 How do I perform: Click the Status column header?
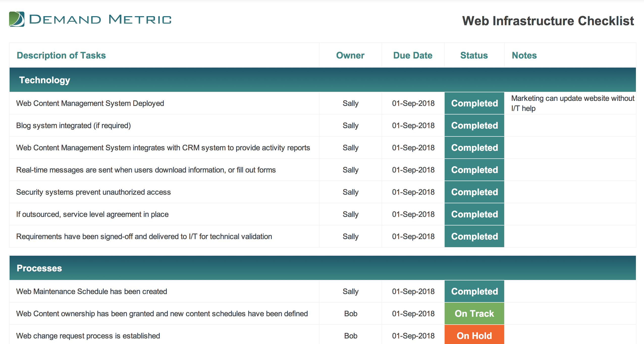(474, 55)
